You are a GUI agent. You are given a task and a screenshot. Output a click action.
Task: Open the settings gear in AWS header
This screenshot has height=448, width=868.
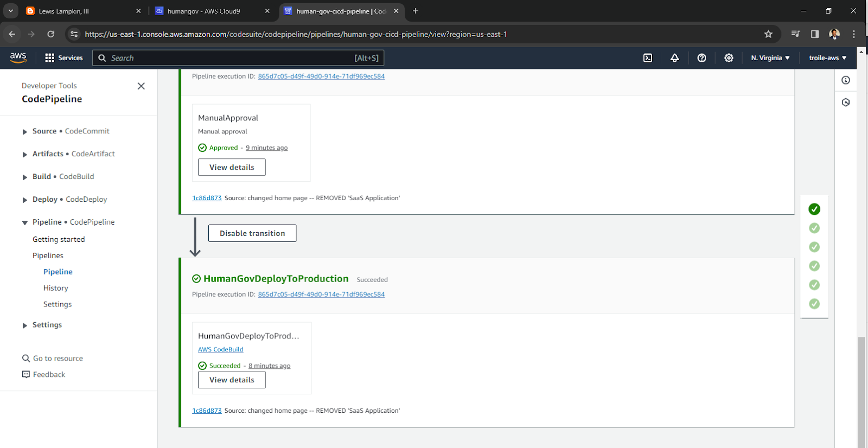(x=729, y=57)
